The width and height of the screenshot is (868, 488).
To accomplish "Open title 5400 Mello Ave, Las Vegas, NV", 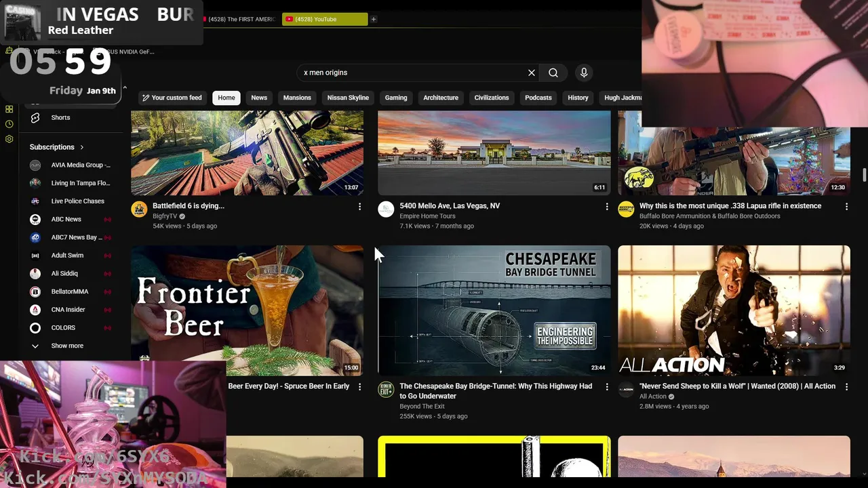I will 450,206.
